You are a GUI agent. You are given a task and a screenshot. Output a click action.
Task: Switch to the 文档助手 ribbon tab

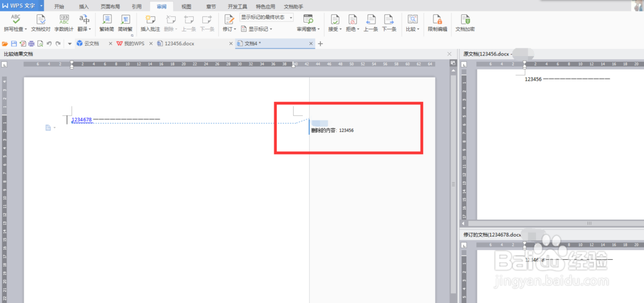(294, 6)
